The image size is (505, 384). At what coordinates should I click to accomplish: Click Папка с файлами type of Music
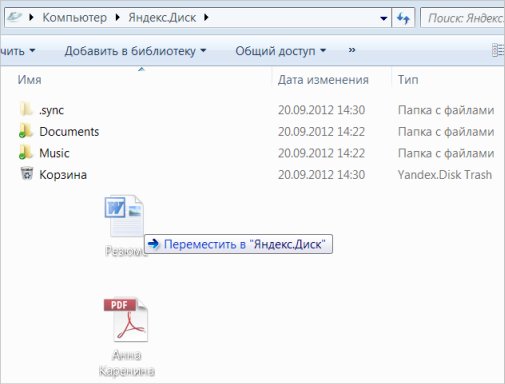[446, 153]
